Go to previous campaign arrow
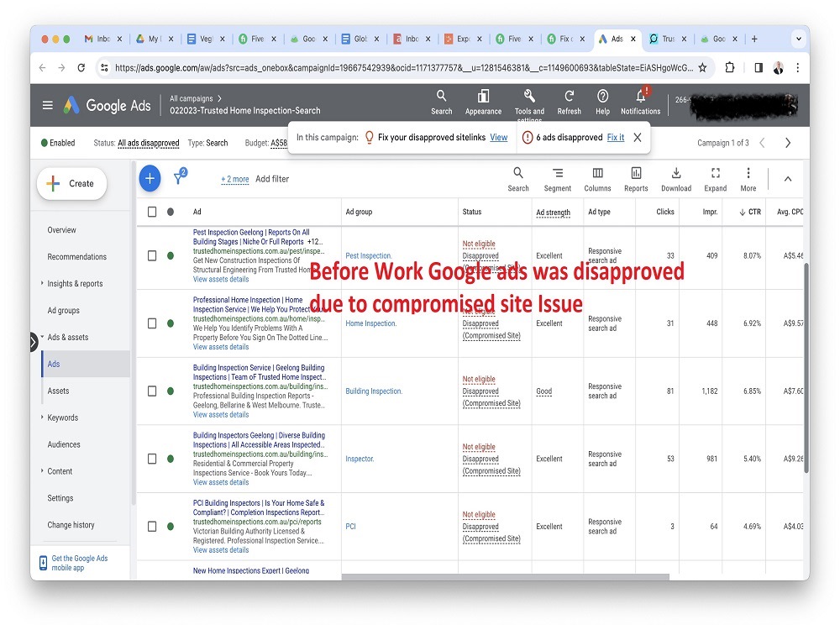 pyautogui.click(x=763, y=143)
